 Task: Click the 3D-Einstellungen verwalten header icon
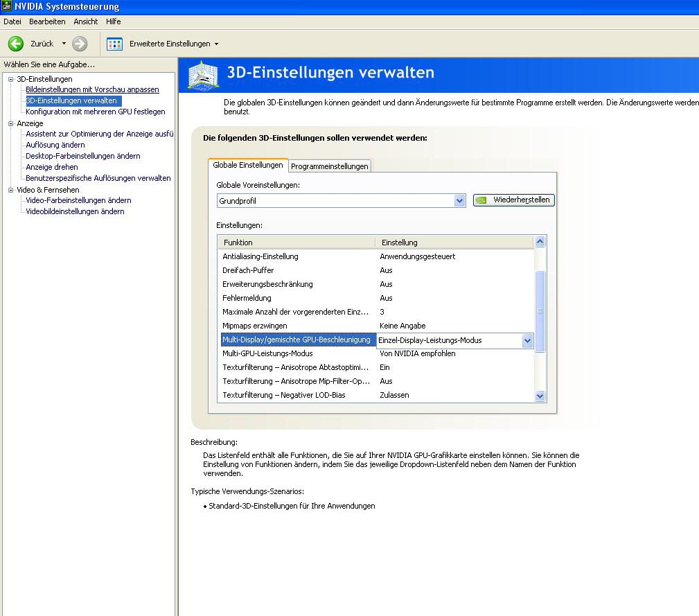203,75
